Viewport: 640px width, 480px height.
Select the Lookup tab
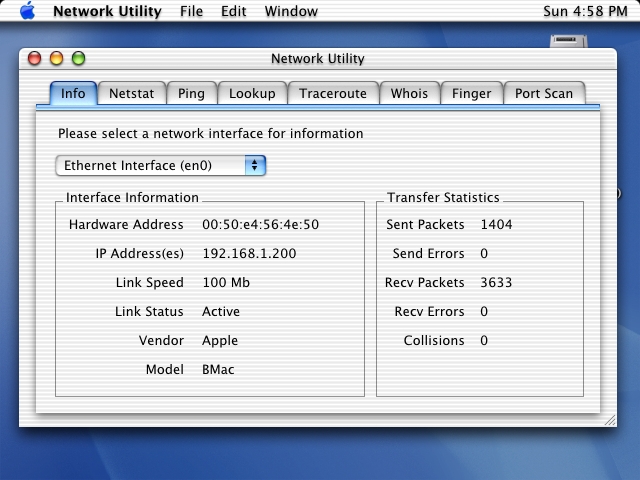252,93
